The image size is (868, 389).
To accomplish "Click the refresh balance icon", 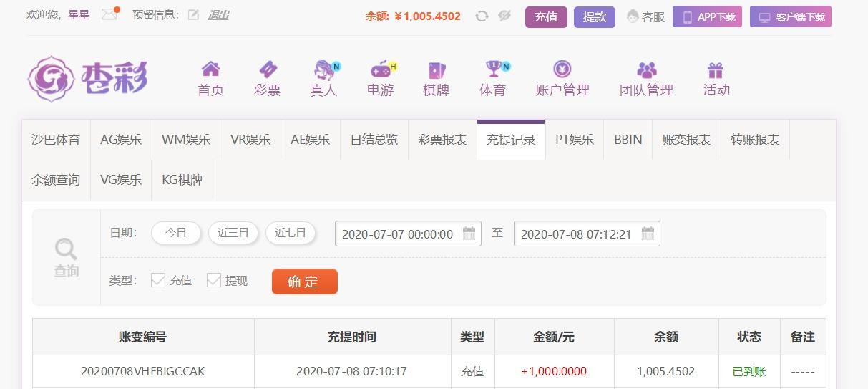I will click(x=482, y=16).
